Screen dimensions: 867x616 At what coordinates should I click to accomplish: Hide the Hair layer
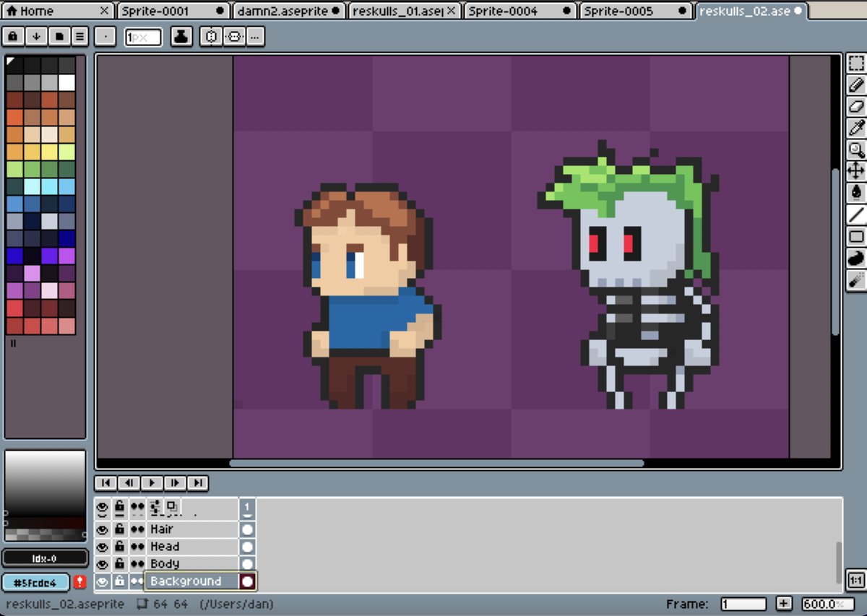click(x=103, y=529)
